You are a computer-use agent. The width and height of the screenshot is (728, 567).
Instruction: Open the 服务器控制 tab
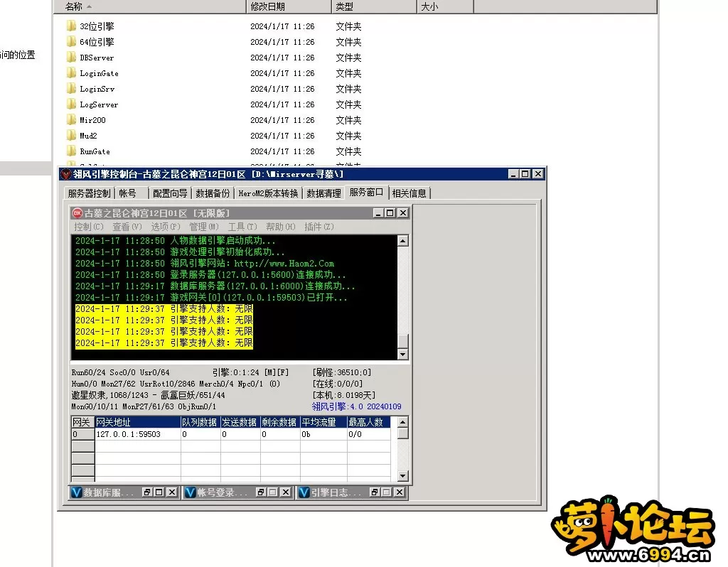[89, 193]
